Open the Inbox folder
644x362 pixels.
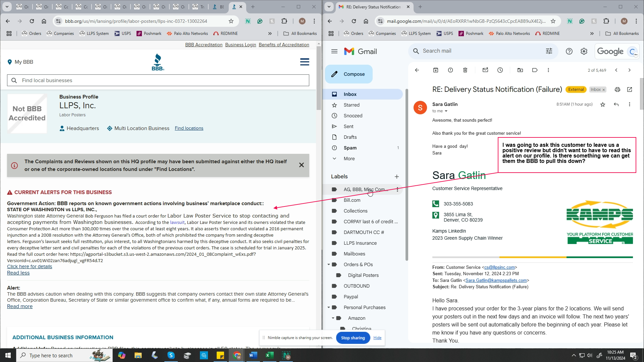pos(350,94)
